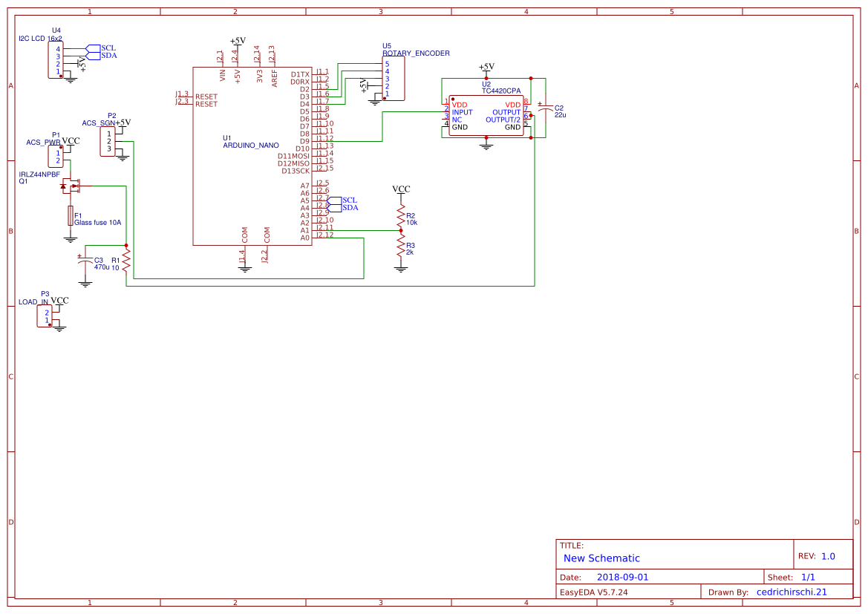This screenshot has width=868, height=614.
Task: Click the VCC power symbol above R2
Action: tap(401, 189)
